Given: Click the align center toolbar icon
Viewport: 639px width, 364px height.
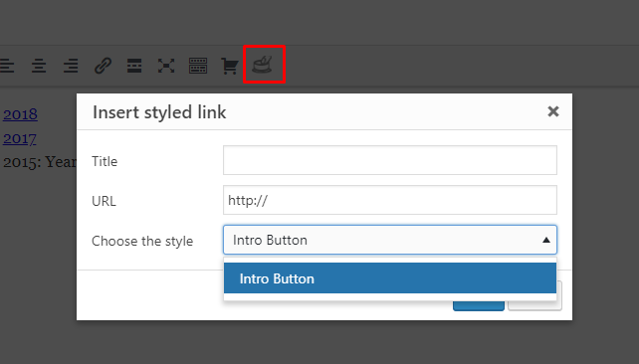Looking at the screenshot, I should click(39, 66).
